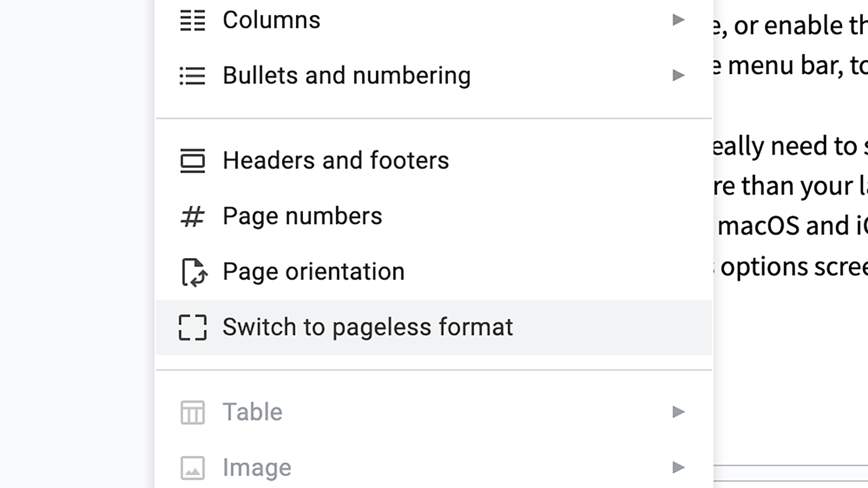Select the Table menu item label
Image resolution: width=868 pixels, height=488 pixels.
253,412
